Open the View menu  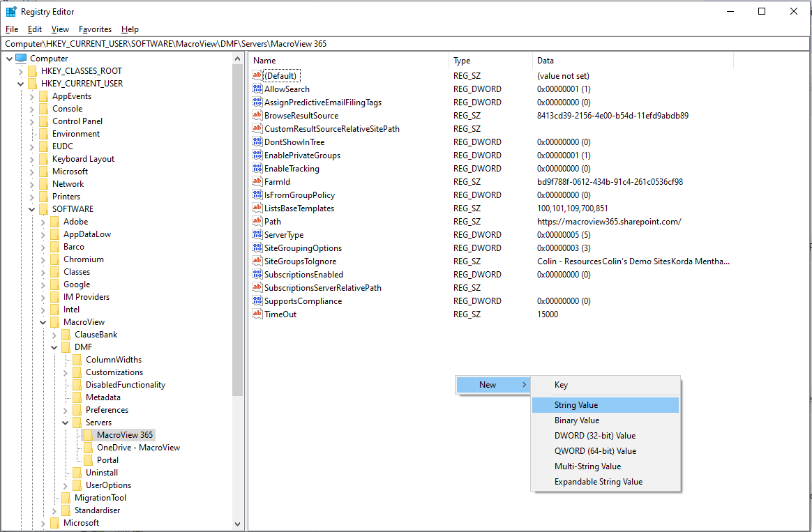(60, 29)
